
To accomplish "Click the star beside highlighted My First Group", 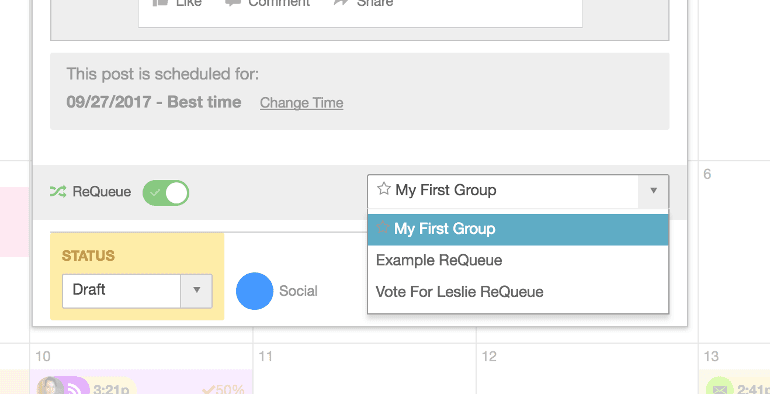I will (x=383, y=227).
